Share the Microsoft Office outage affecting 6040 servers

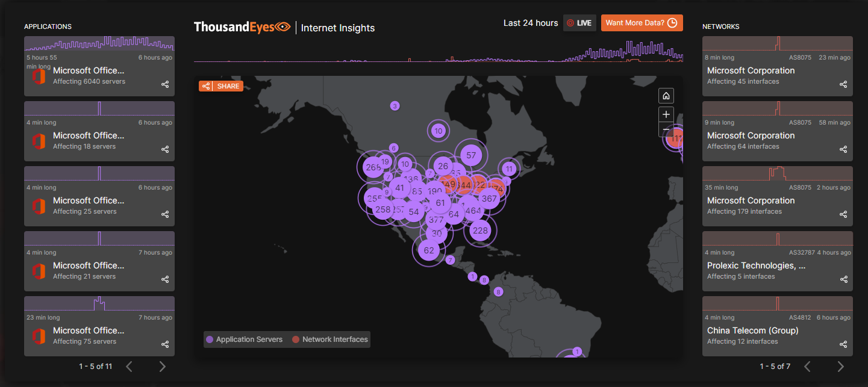[165, 84]
